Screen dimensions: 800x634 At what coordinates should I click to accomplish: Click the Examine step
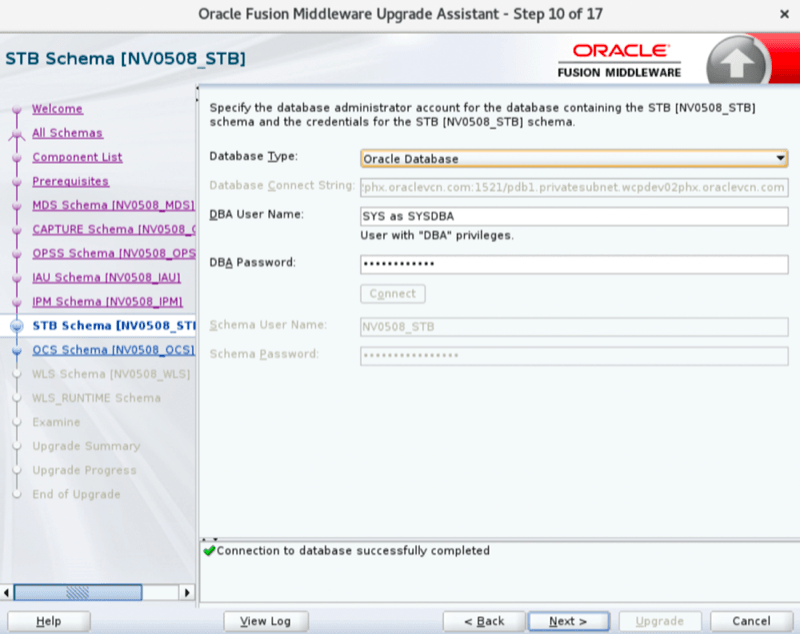(x=56, y=422)
